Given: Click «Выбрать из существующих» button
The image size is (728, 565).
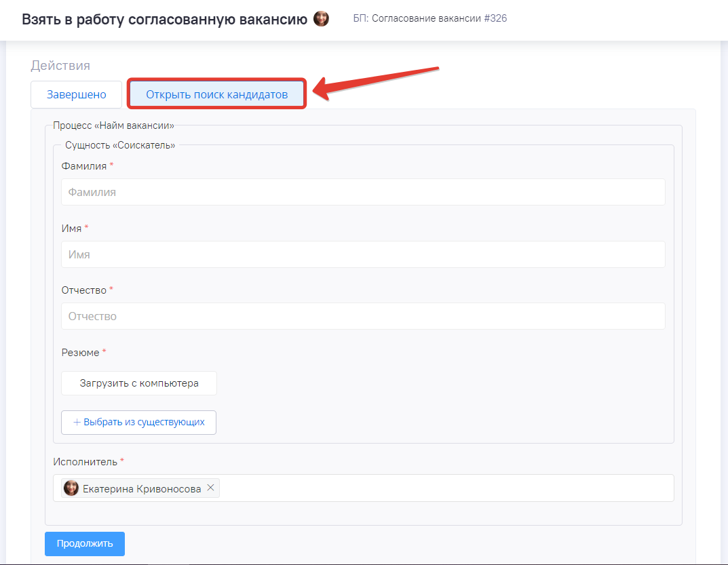Looking at the screenshot, I should click(x=138, y=422).
